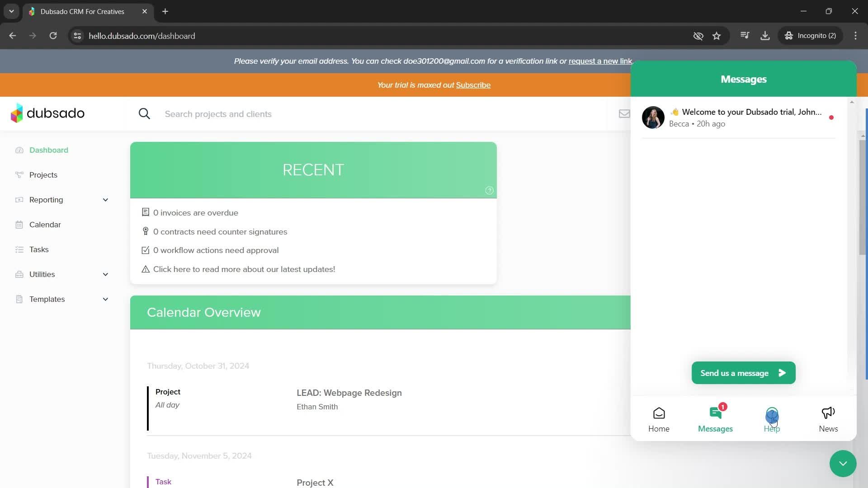The height and width of the screenshot is (488, 868).
Task: Open the LEAD: Webpage Redesign project
Action: (349, 393)
